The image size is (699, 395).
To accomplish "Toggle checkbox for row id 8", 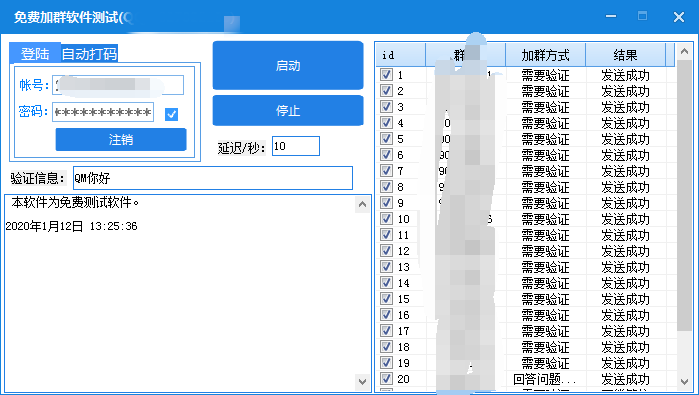I will 387,187.
